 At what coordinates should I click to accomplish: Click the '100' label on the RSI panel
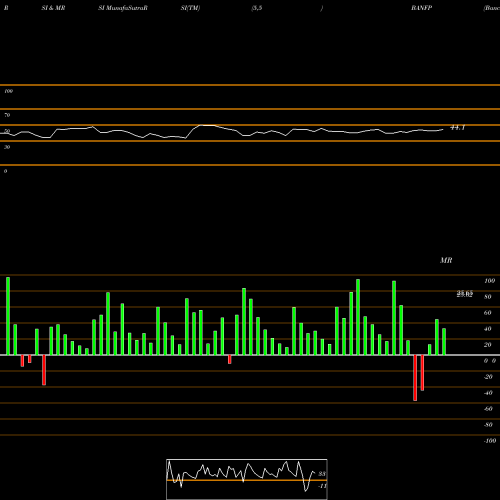(x=8, y=91)
